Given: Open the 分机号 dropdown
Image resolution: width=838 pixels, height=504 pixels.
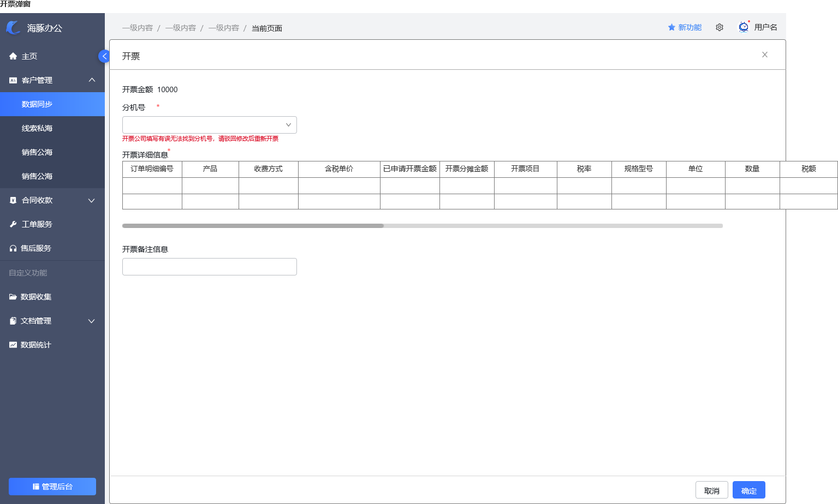Looking at the screenshot, I should (210, 125).
